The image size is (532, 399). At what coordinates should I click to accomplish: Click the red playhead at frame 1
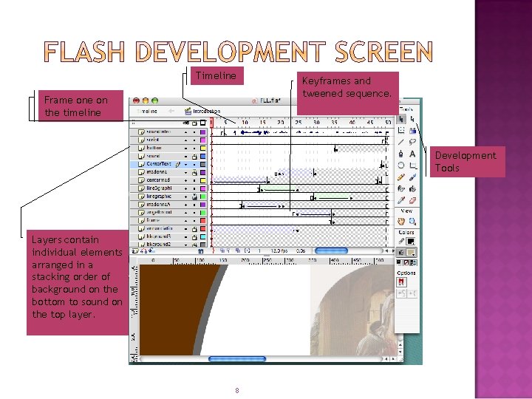tap(211, 123)
